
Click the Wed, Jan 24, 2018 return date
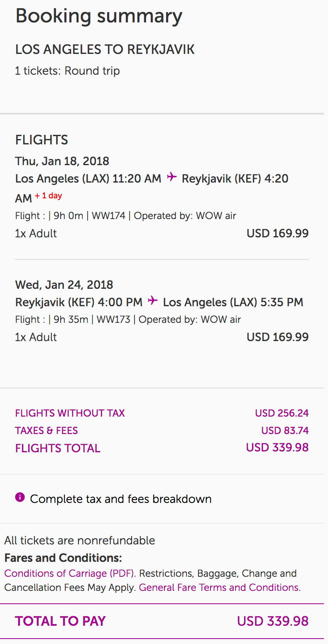64,285
